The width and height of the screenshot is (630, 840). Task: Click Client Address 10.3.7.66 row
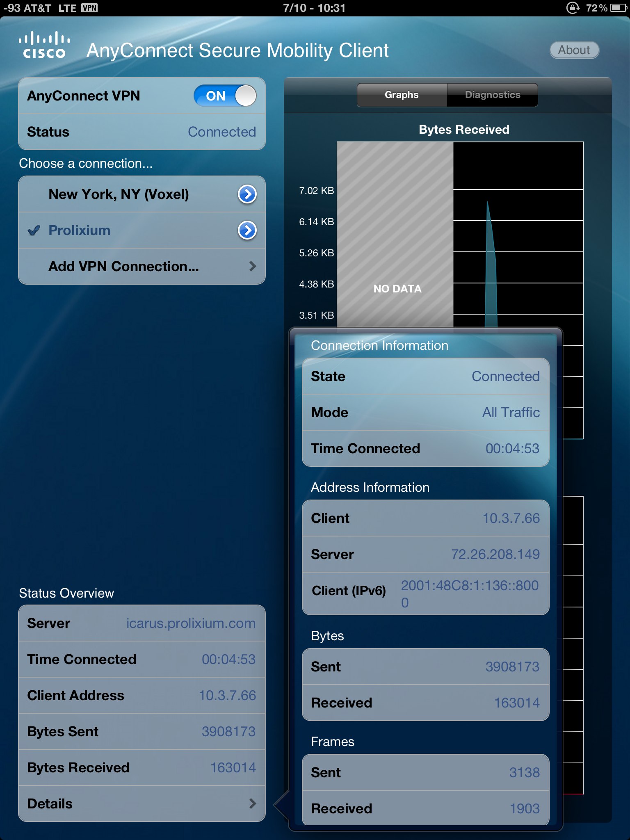click(142, 695)
